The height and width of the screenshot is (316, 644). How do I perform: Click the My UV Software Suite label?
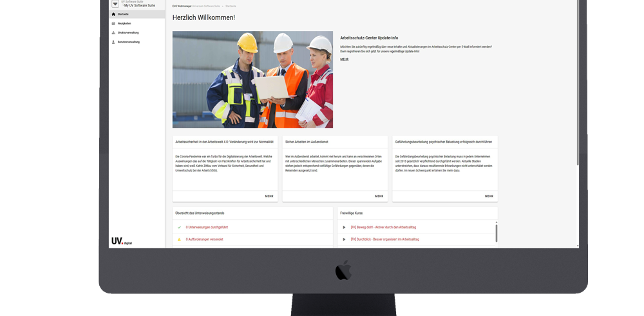140,6
